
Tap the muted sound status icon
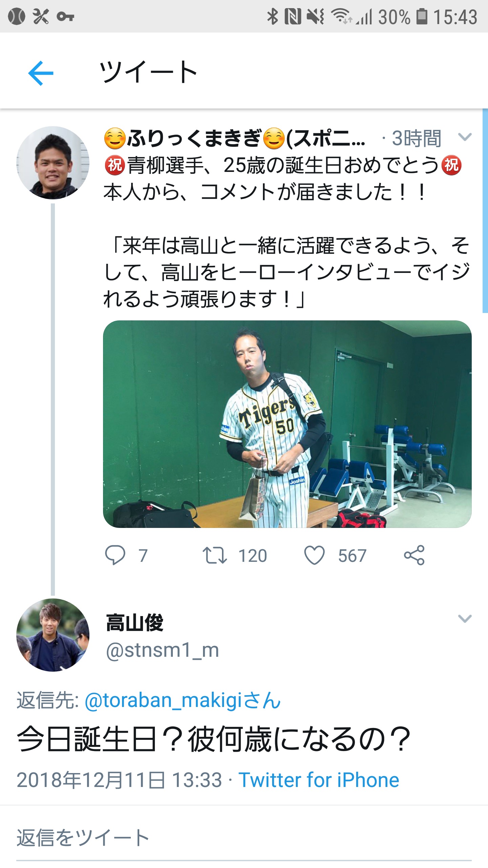(315, 16)
